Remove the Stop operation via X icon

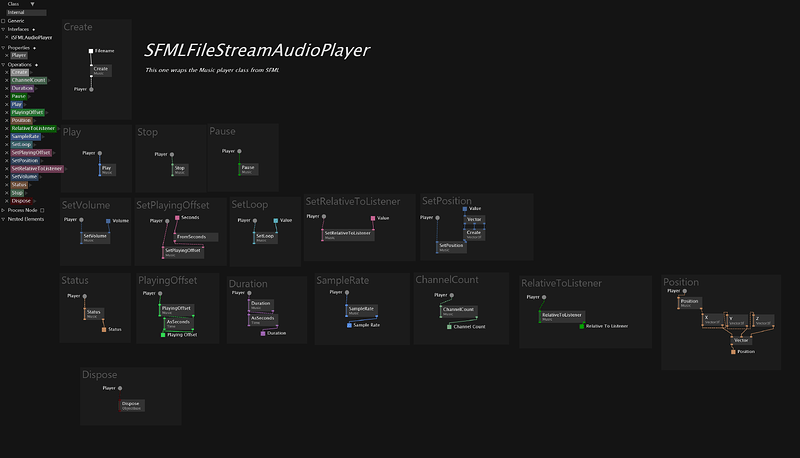7,193
